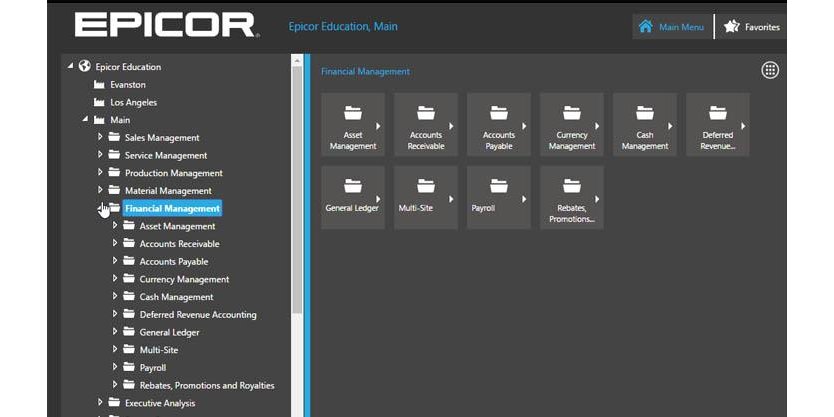This screenshot has width=834, height=417.
Task: Expand the Asset Management tree arrow
Action: pos(114,226)
